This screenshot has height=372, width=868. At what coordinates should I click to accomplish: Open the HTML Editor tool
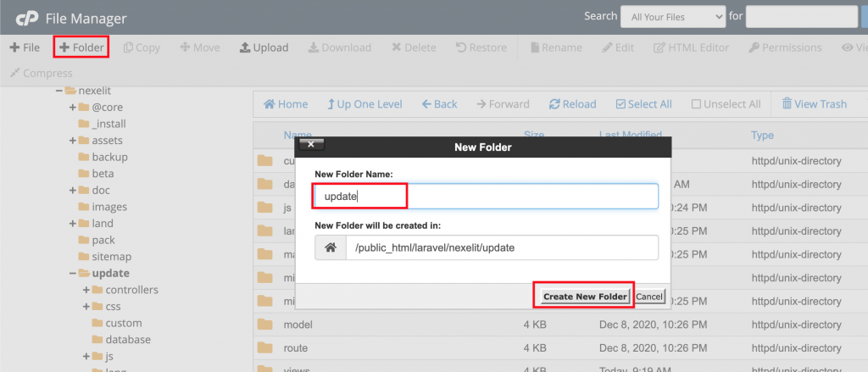coord(692,47)
